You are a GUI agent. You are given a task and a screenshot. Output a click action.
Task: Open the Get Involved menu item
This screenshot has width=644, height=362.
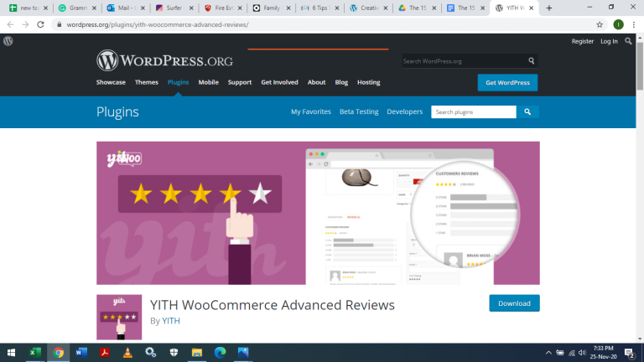point(280,82)
